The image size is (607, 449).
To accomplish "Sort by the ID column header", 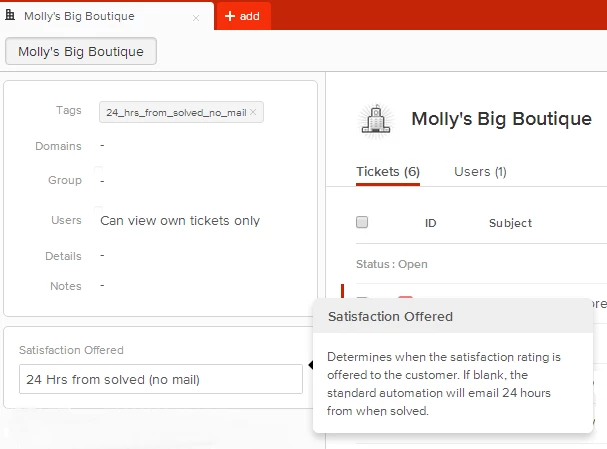I will point(430,223).
